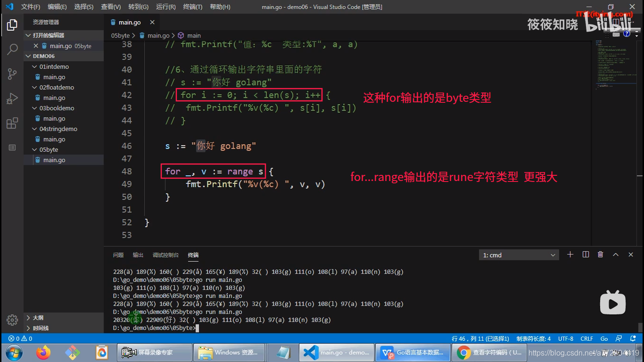Kill the terminal with trash icon

[600, 255]
